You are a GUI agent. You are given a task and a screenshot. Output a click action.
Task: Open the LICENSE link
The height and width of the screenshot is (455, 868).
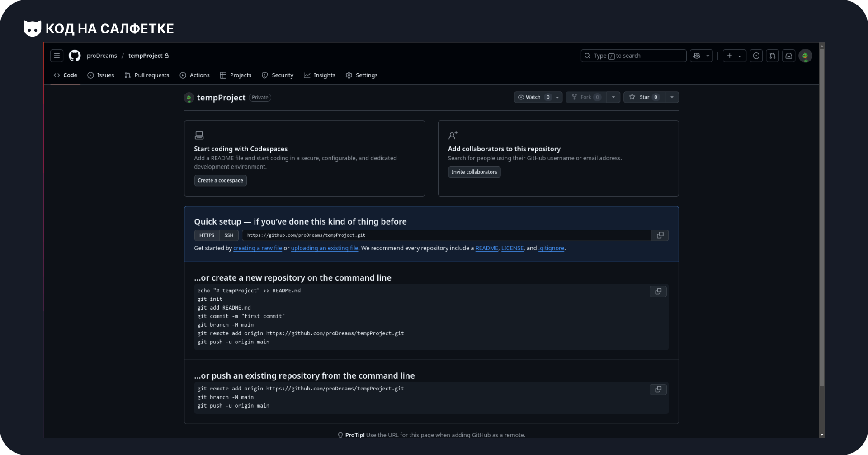click(512, 248)
